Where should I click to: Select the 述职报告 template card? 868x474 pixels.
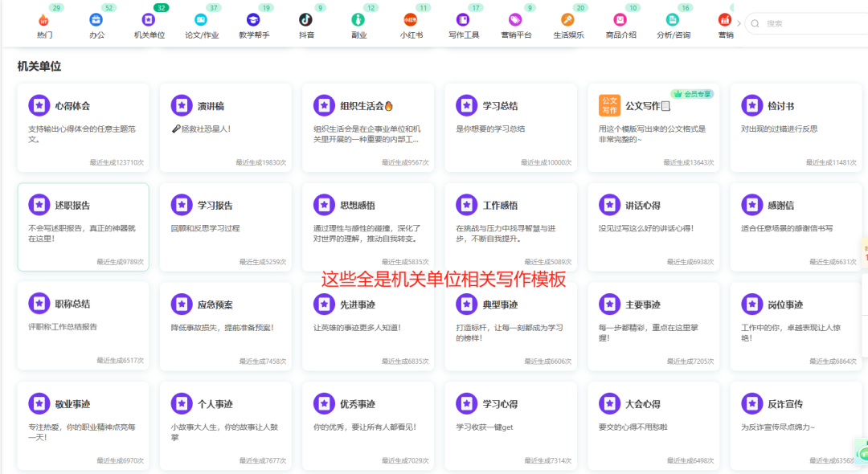[83, 225]
